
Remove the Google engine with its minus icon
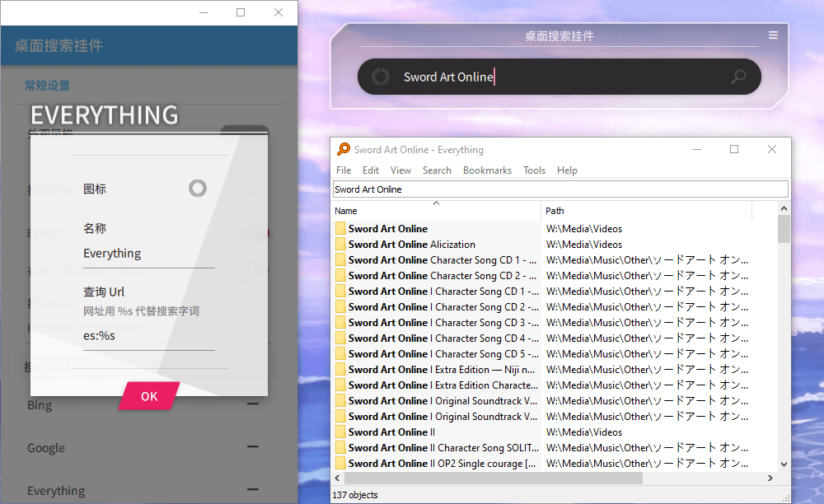pos(253,447)
